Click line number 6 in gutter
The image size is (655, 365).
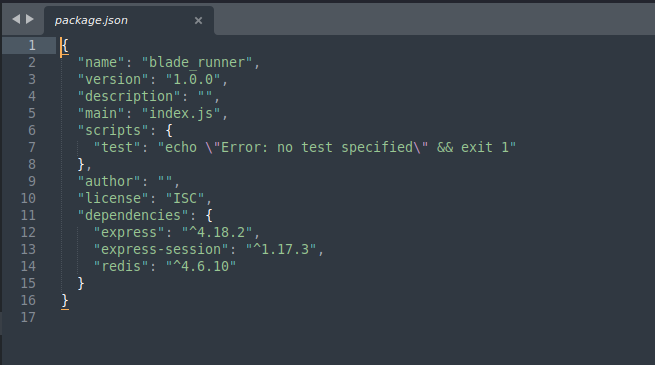pos(32,130)
